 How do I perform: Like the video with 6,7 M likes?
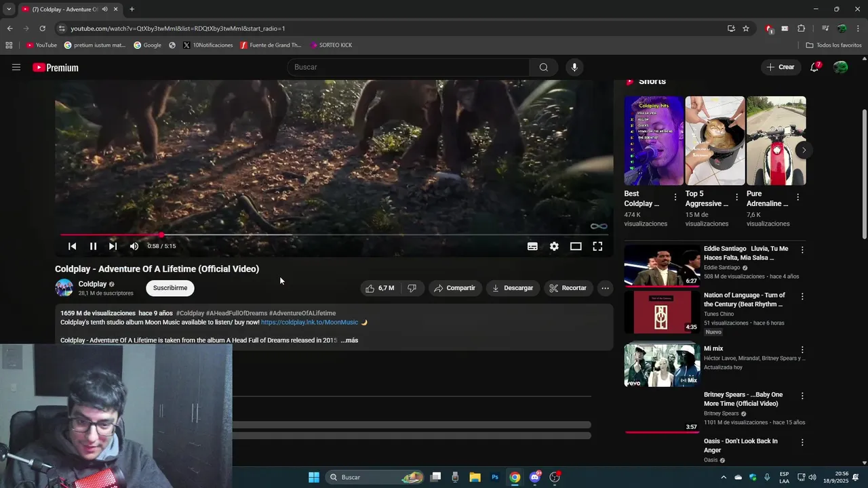[380, 288]
